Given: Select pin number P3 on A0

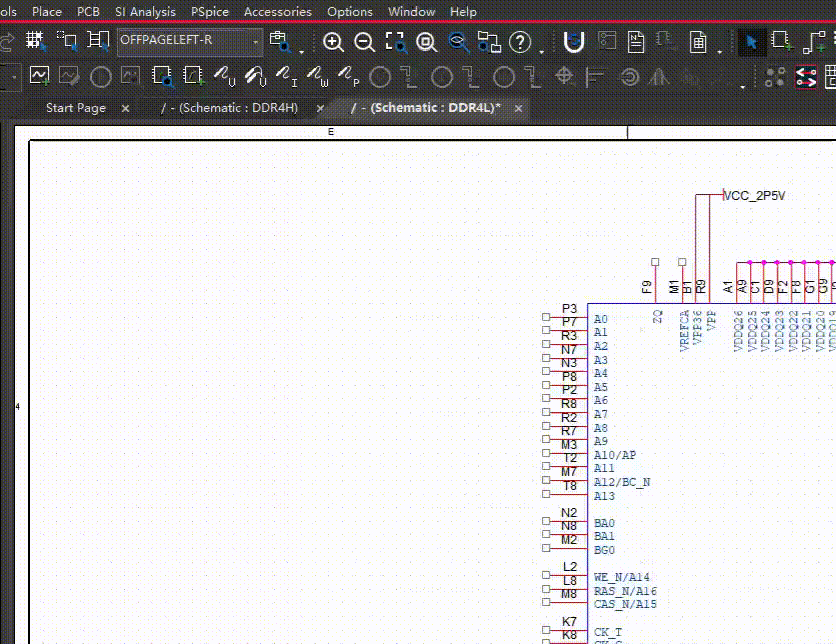Looking at the screenshot, I should coord(569,309).
